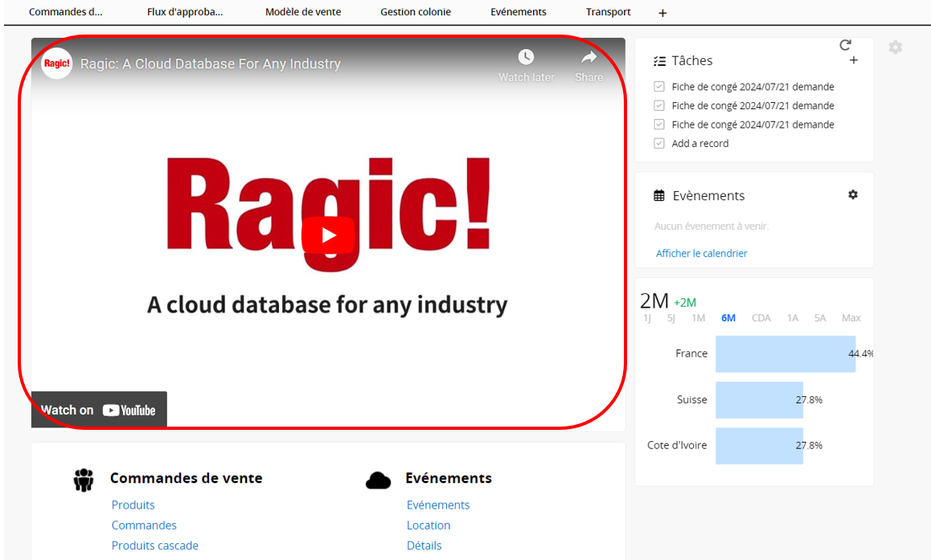Open the Commandes d... tab
The width and height of the screenshot is (931, 560).
pyautogui.click(x=65, y=12)
